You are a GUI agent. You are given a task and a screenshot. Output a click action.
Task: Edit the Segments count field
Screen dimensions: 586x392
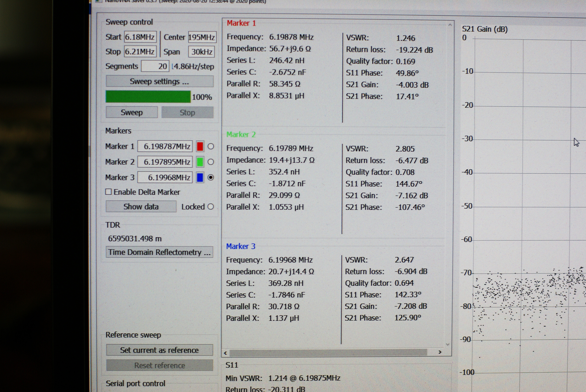(x=155, y=66)
